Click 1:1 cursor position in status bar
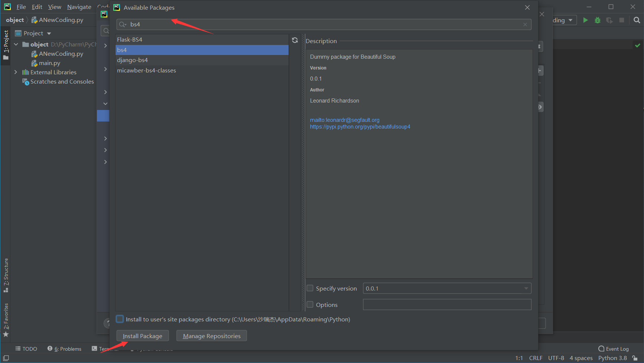Image resolution: width=644 pixels, height=363 pixels. pos(519,358)
